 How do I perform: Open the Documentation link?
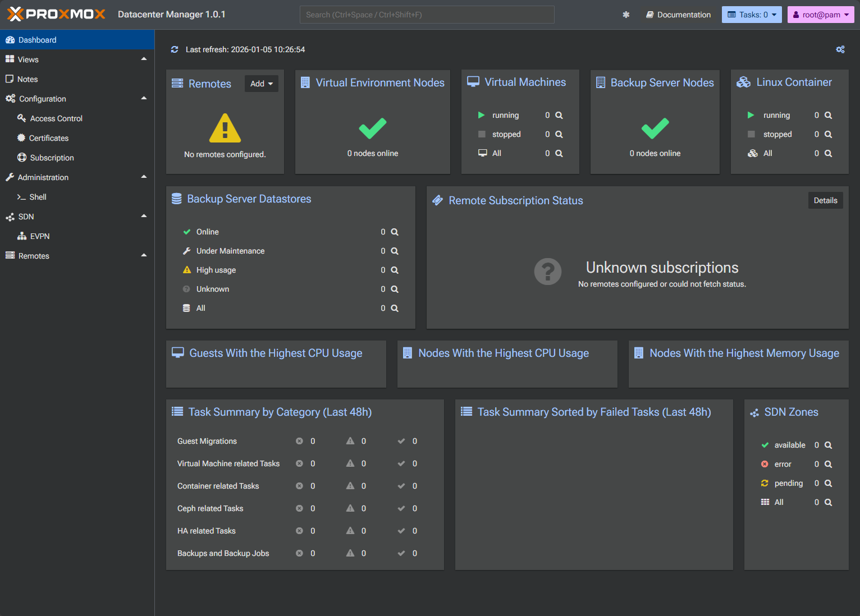click(x=678, y=15)
